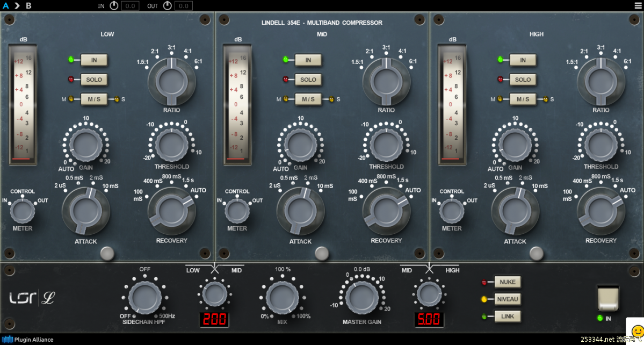Screen dimensions: 644x345
Task: Click the MASTER GAIN knob
Action: (x=362, y=298)
